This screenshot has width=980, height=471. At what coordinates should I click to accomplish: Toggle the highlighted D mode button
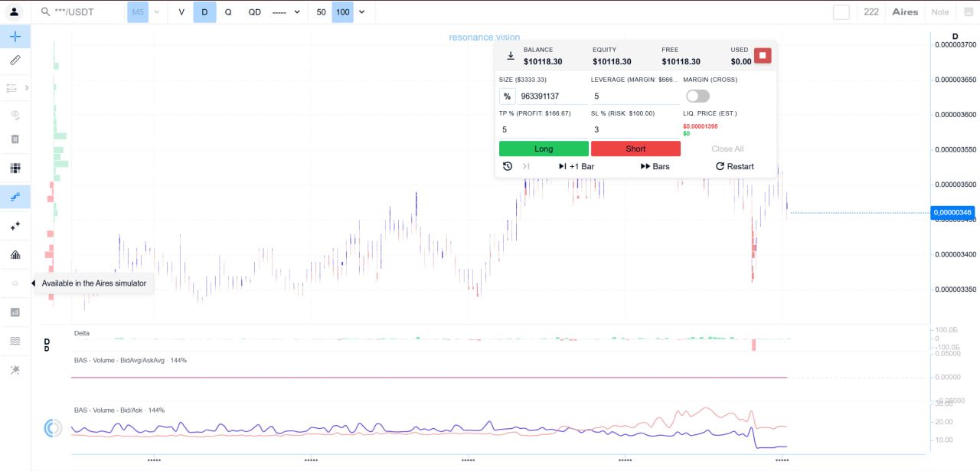click(204, 12)
